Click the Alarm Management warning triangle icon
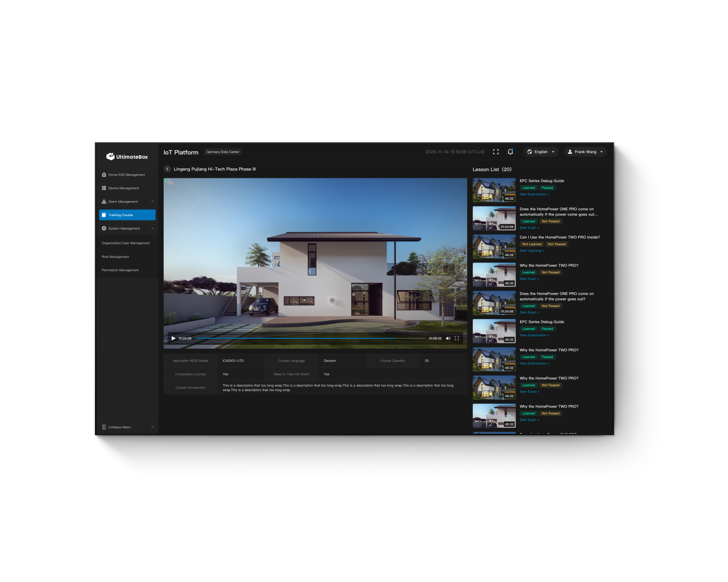The image size is (728, 582). (104, 201)
